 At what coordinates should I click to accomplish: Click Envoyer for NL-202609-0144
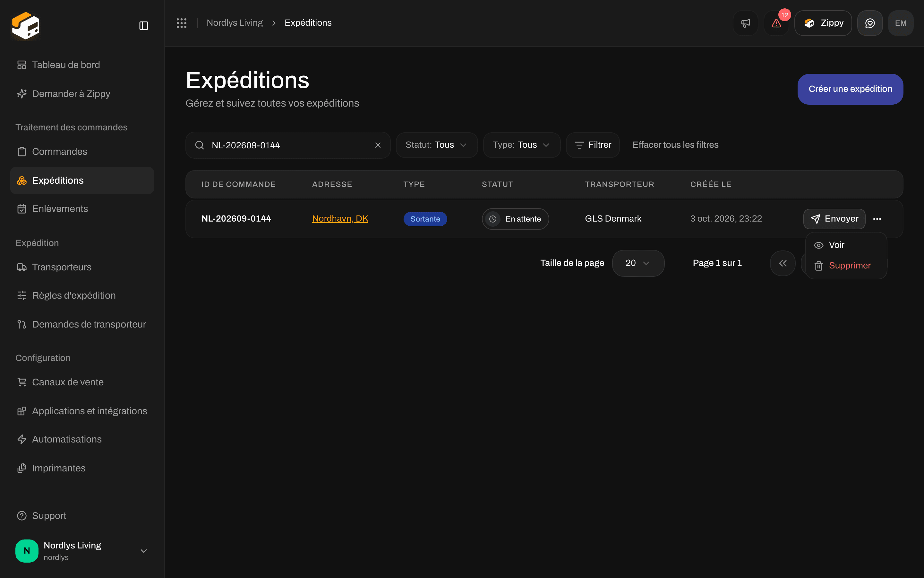click(834, 219)
